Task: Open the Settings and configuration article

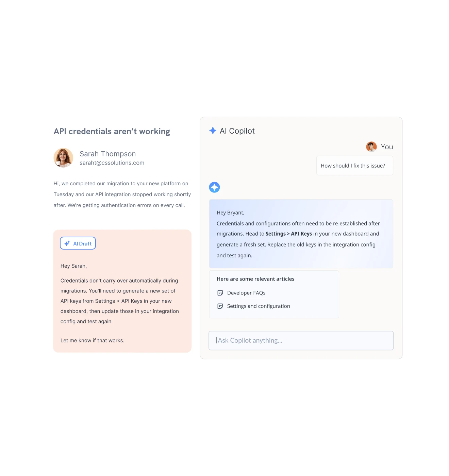Action: pyautogui.click(x=259, y=306)
